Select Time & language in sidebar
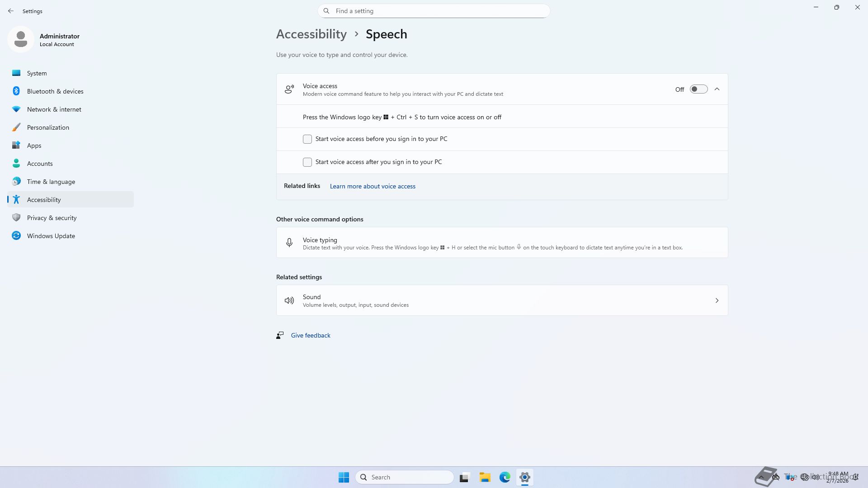 tap(51, 182)
